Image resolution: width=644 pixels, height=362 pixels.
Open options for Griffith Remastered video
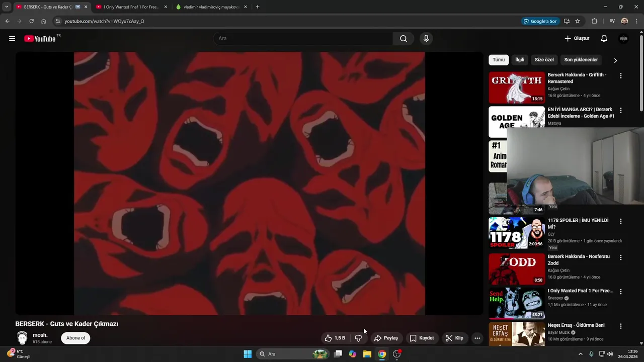pyautogui.click(x=620, y=76)
